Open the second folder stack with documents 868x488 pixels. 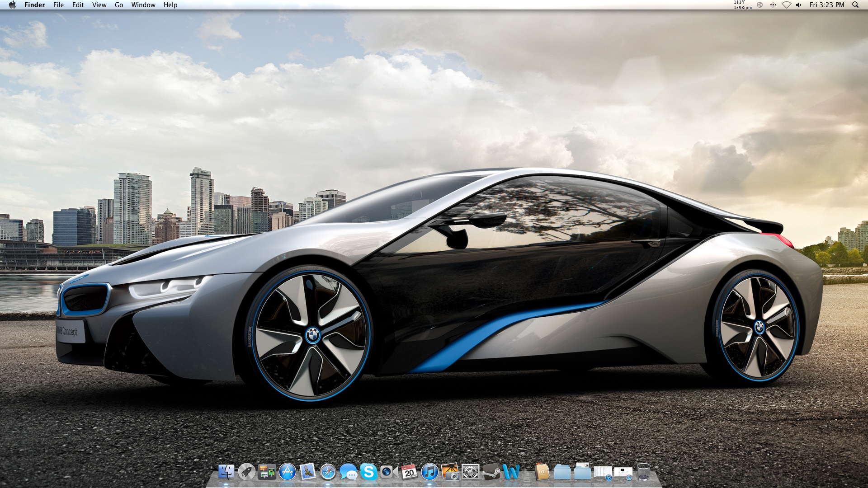click(583, 471)
